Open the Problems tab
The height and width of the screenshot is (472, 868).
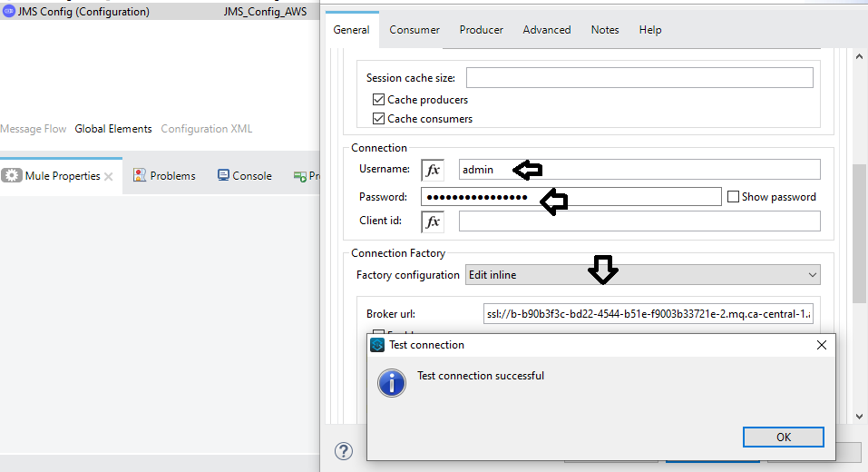(x=164, y=175)
